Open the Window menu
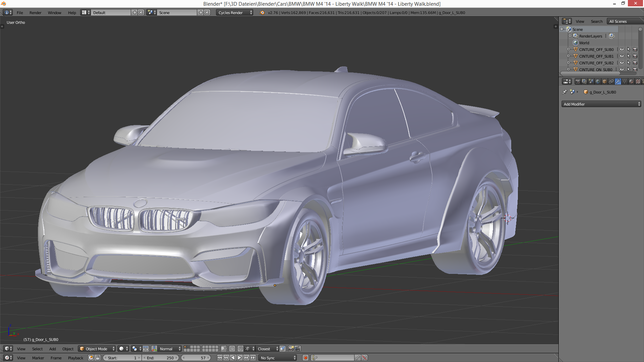644x362 pixels. [x=54, y=12]
